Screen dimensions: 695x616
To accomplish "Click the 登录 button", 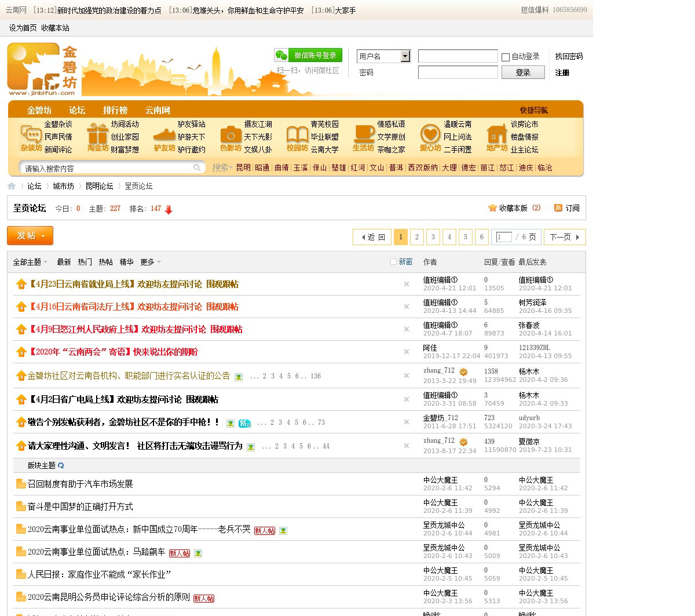I will 522,72.
